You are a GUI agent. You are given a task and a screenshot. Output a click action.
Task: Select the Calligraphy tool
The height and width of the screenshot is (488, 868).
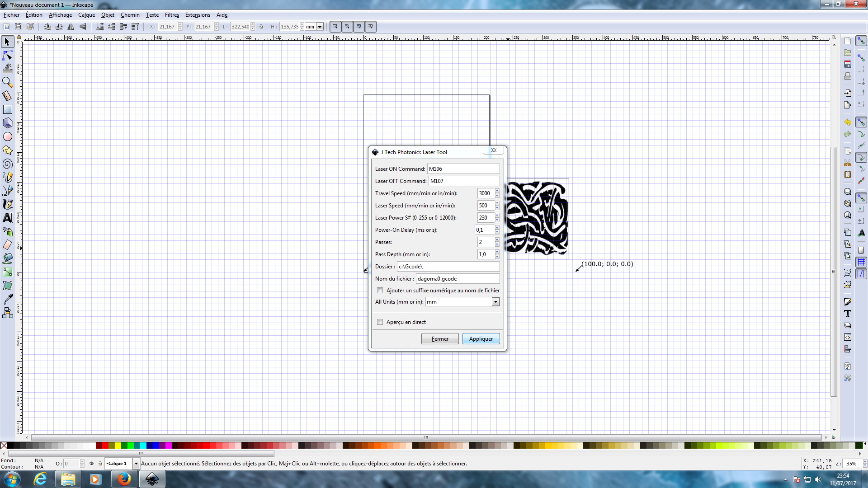point(7,204)
